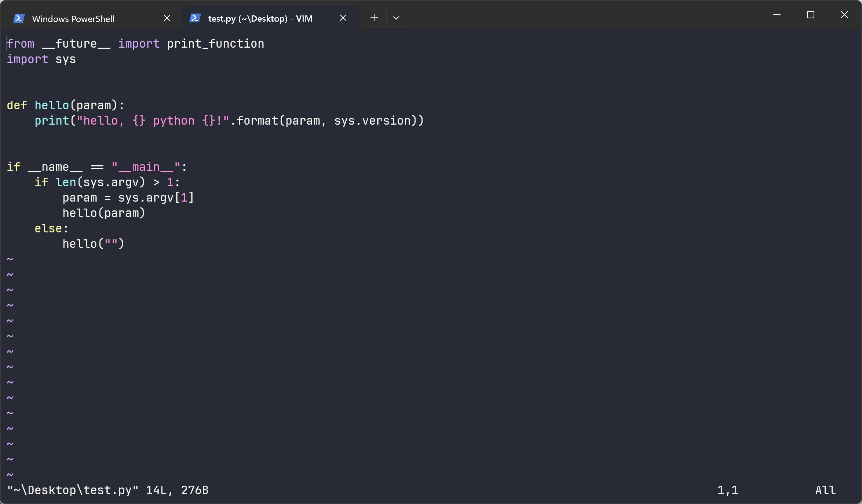Expand the new tab profile dropdown

point(396,18)
